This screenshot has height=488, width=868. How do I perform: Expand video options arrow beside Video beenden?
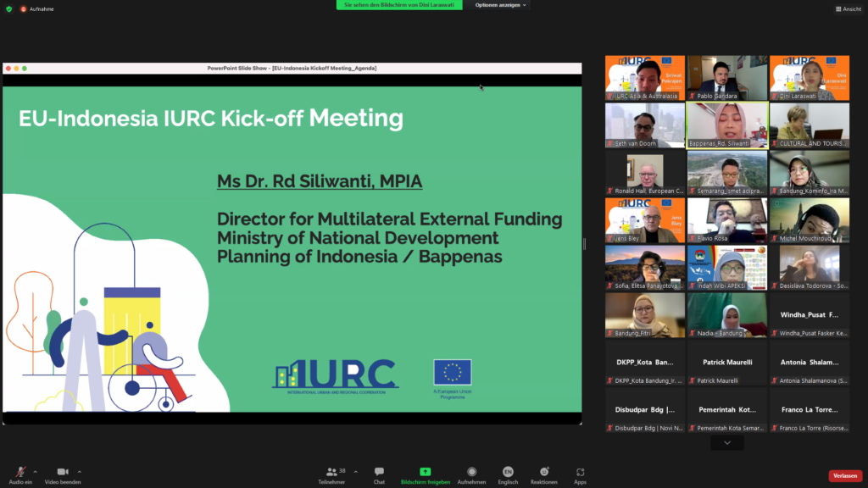coord(80,471)
